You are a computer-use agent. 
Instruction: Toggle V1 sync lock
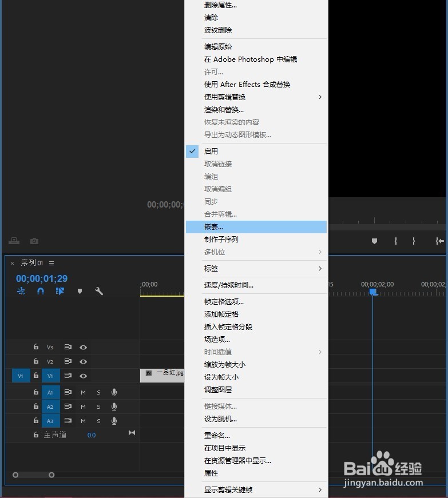68,376
